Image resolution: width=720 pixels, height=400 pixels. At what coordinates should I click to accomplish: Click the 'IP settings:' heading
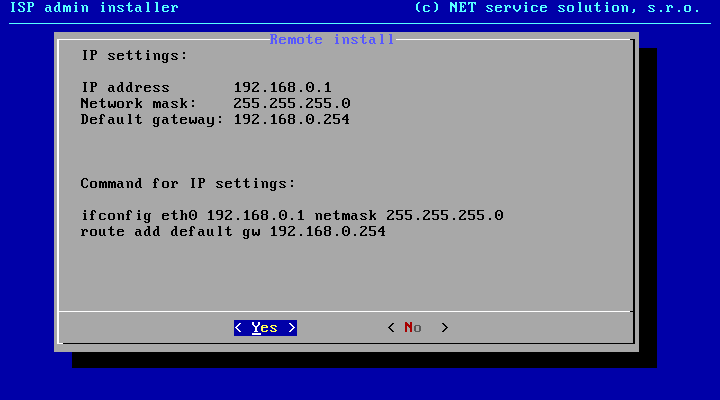(x=134, y=56)
